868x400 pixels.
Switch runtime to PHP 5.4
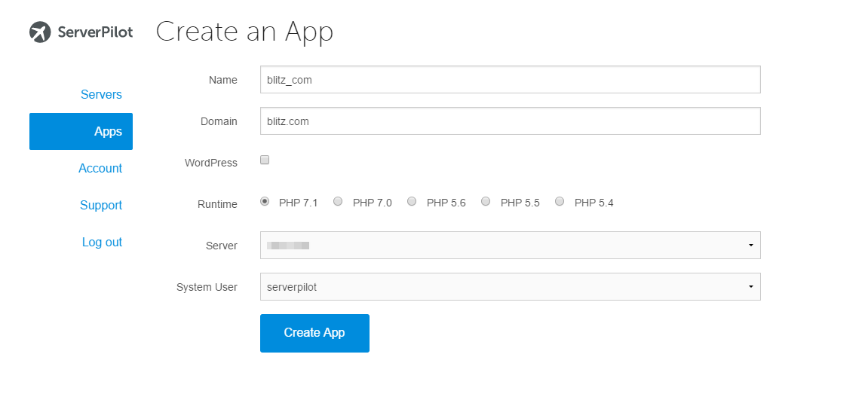[x=560, y=201]
